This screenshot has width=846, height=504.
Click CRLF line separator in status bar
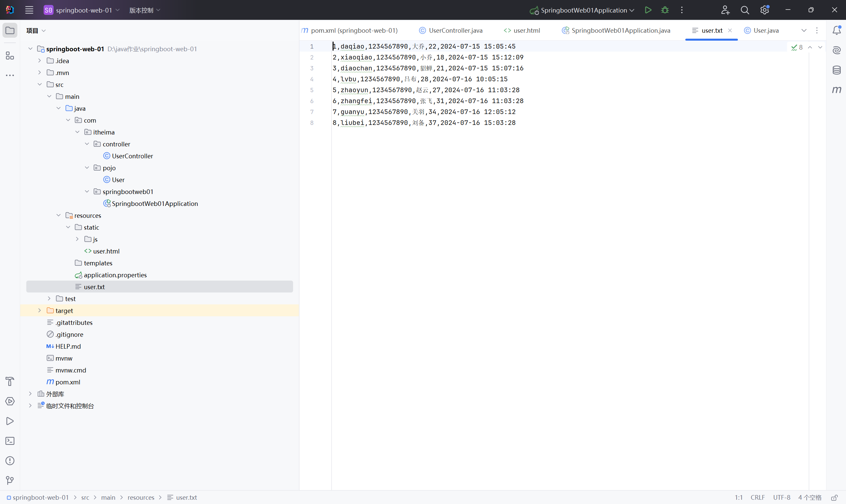(x=757, y=497)
